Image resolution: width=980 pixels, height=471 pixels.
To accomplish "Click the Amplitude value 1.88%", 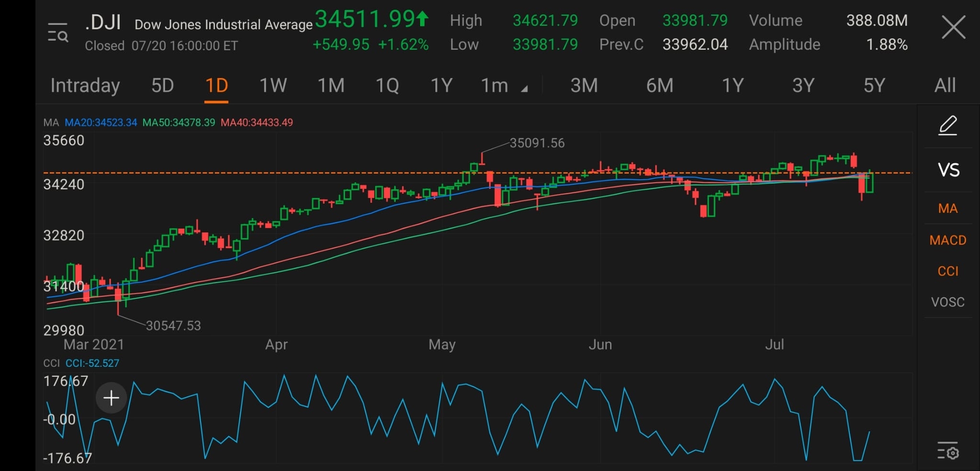I will pyautogui.click(x=887, y=44).
